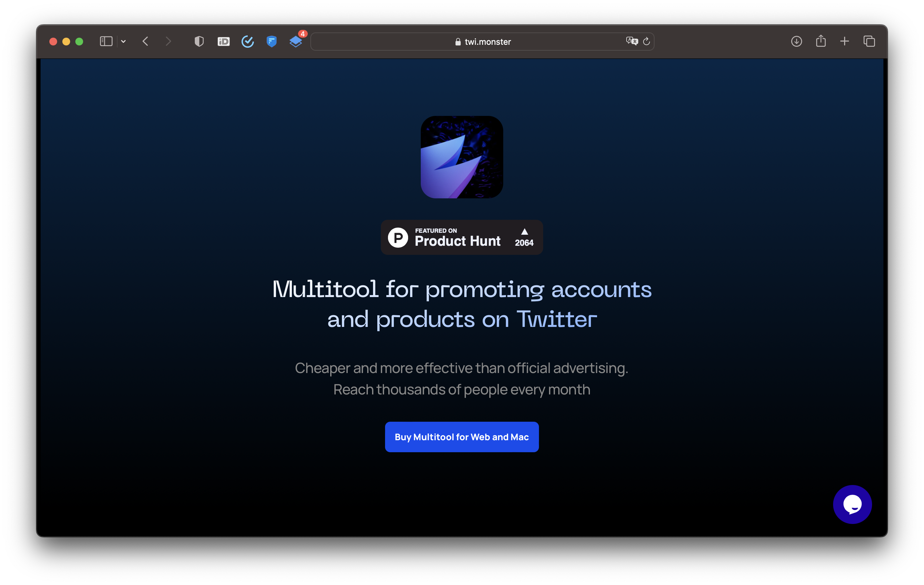Open the privacy shield extension

pos(199,42)
